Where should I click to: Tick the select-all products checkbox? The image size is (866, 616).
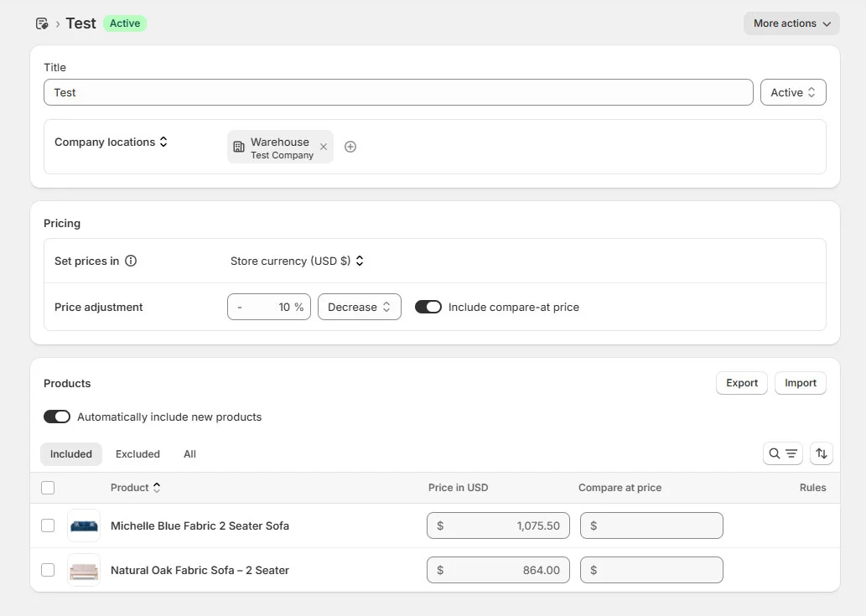point(48,488)
